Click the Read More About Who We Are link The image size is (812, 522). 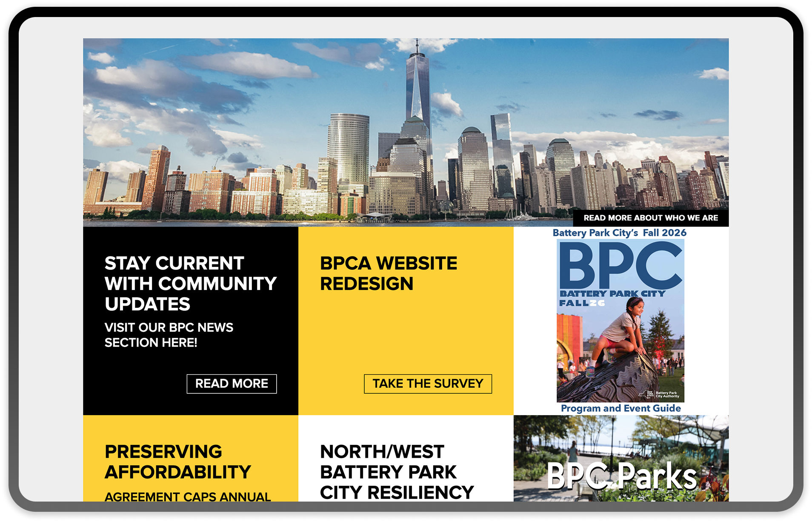(x=651, y=218)
